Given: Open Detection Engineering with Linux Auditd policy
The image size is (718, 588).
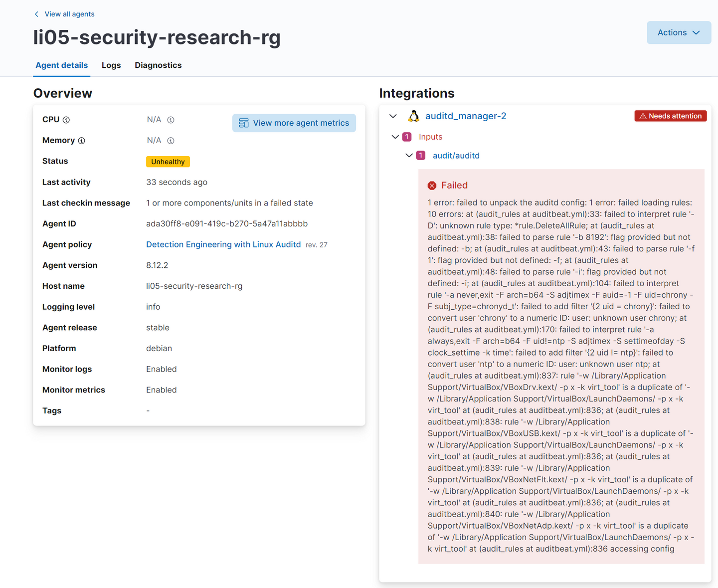Looking at the screenshot, I should [x=223, y=244].
